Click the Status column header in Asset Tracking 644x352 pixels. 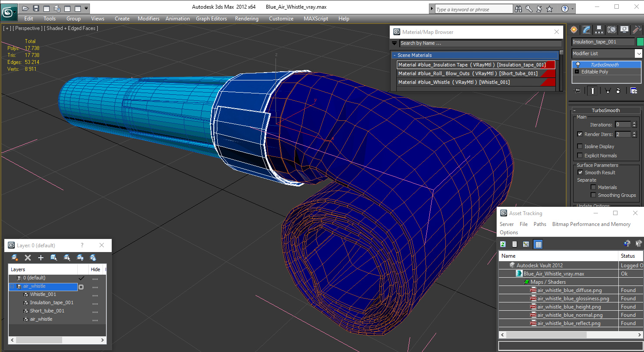(x=631, y=256)
